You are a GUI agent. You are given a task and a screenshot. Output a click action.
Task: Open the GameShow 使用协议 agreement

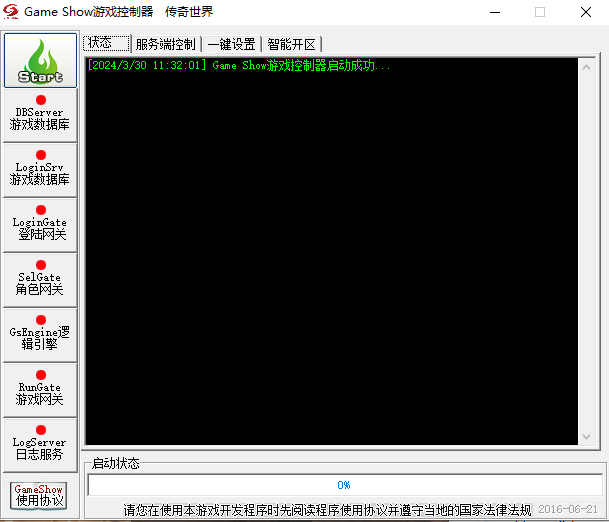39,495
